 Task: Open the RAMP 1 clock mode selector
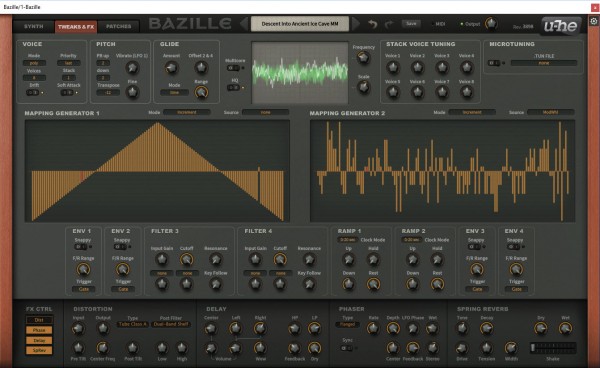pos(348,240)
